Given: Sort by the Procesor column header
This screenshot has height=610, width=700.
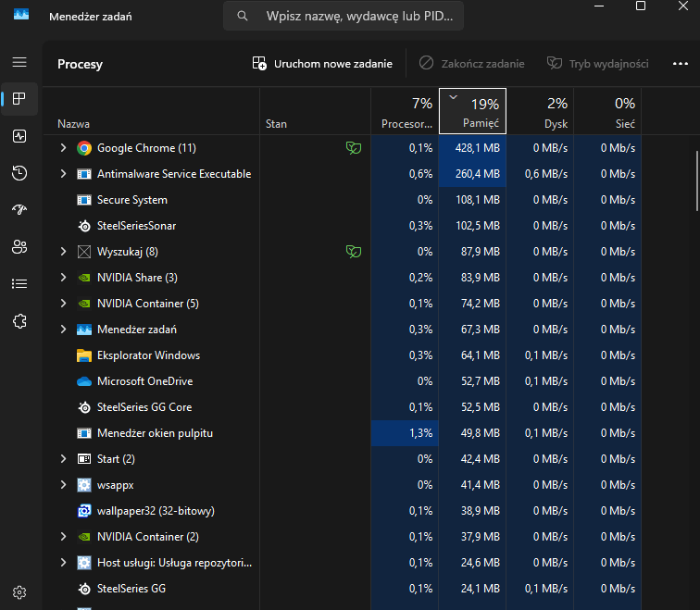Looking at the screenshot, I should click(405, 111).
